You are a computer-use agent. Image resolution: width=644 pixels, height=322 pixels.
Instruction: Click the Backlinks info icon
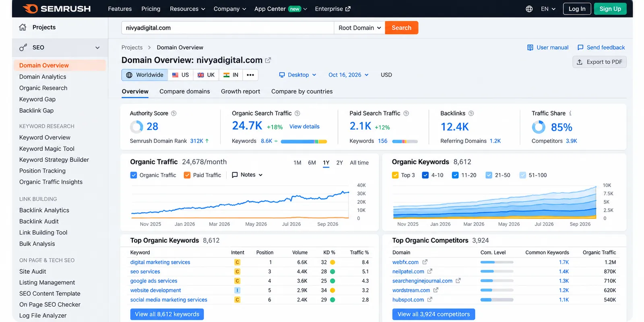tap(471, 114)
